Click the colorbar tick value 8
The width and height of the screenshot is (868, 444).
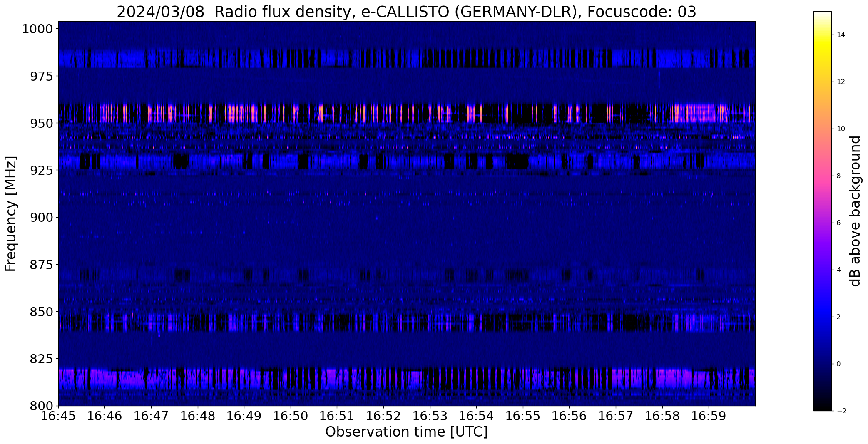(x=839, y=176)
